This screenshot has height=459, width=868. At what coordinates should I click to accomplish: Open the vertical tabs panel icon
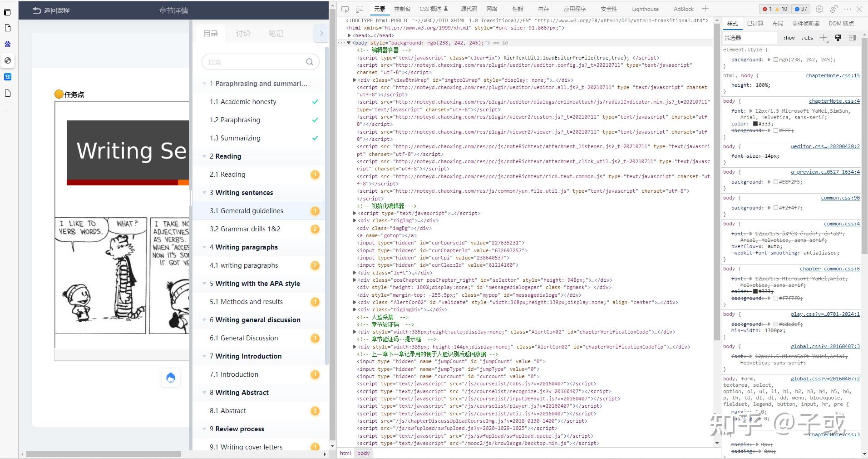coord(7,12)
